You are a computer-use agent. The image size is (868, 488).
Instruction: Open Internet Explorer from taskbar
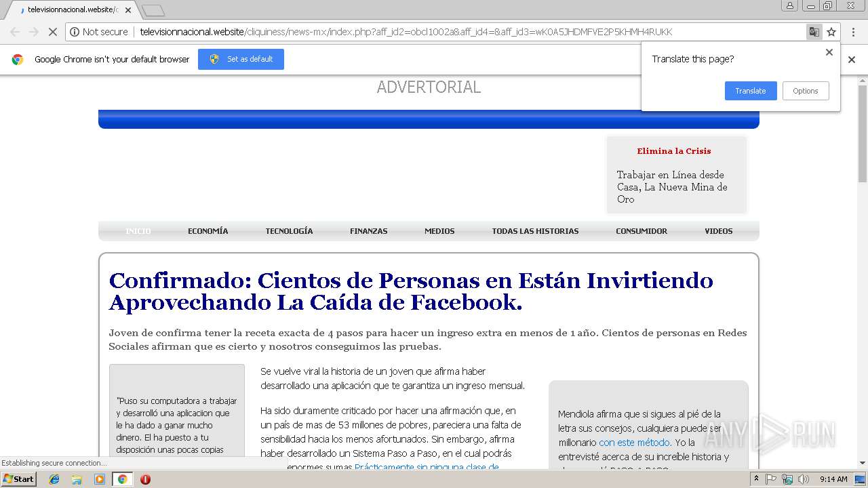(x=54, y=479)
